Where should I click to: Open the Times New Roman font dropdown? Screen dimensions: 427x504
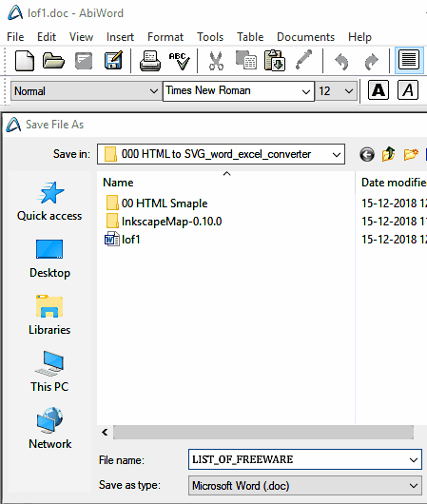click(x=239, y=91)
